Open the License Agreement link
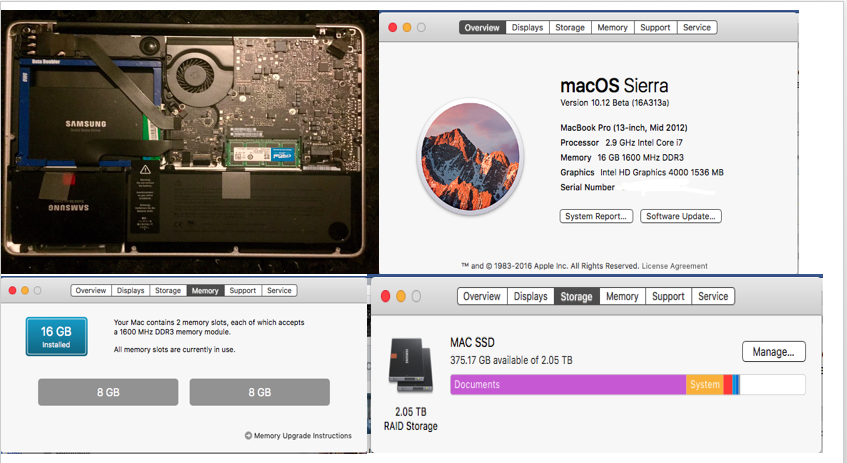Screen dimensions: 847x463 pos(674,266)
